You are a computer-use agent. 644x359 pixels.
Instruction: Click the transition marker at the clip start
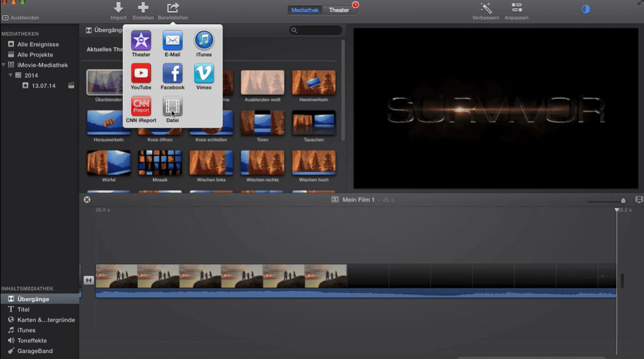coord(89,280)
